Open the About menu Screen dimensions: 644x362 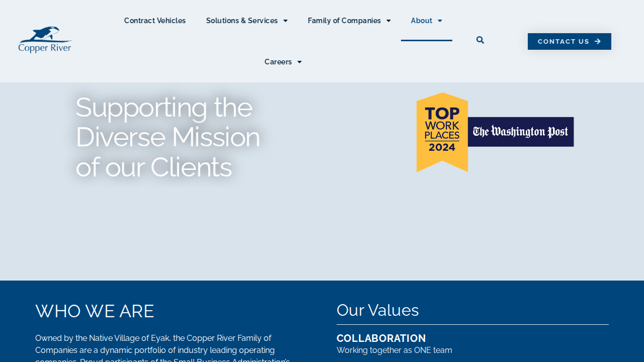(427, 21)
